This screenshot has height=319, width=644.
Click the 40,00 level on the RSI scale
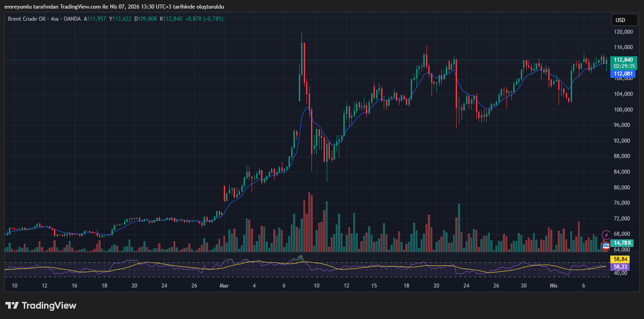pyautogui.click(x=620, y=273)
